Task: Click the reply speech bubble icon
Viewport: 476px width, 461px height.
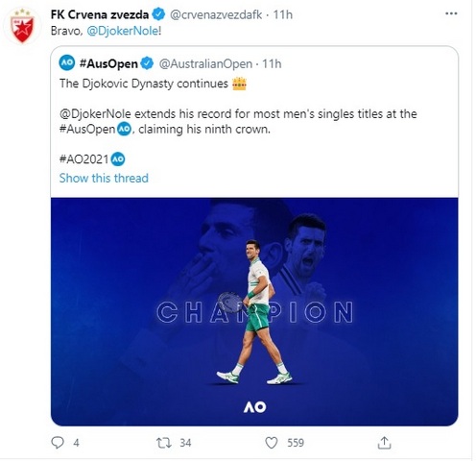Action: click(58, 443)
